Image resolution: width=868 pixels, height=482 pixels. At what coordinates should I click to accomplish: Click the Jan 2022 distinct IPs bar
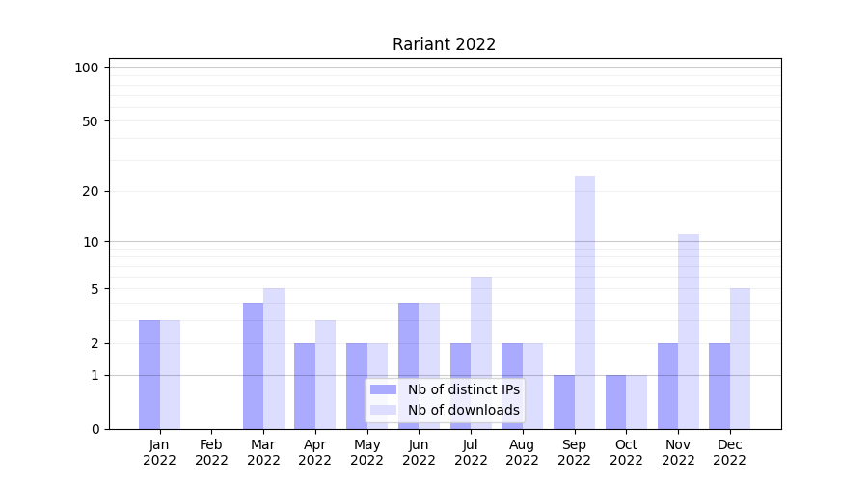tap(149, 374)
